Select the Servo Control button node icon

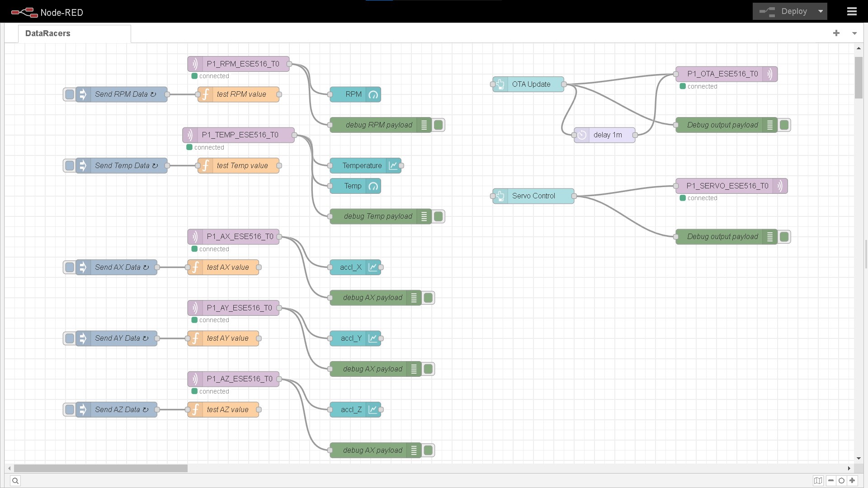500,196
